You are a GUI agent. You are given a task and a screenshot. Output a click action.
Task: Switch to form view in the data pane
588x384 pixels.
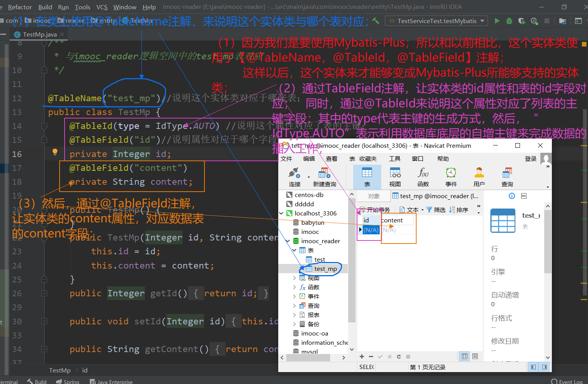[x=475, y=356]
